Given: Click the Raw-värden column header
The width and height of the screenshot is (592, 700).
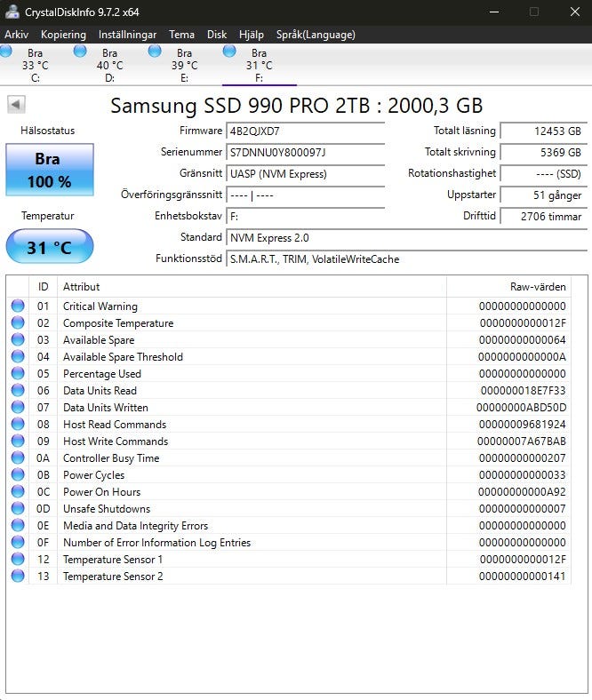Looking at the screenshot, I should click(x=509, y=287).
